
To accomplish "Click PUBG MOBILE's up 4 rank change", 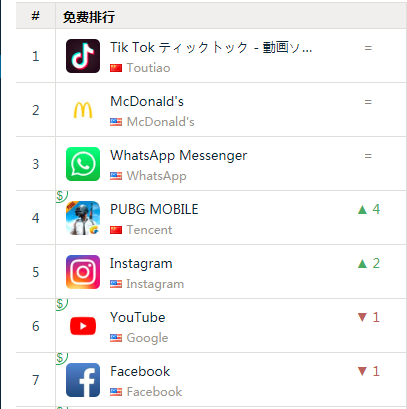I will tap(369, 209).
